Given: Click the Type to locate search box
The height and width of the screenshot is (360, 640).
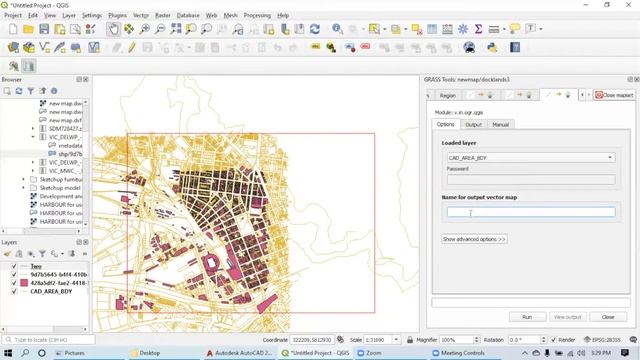Looking at the screenshot, I should (48, 340).
